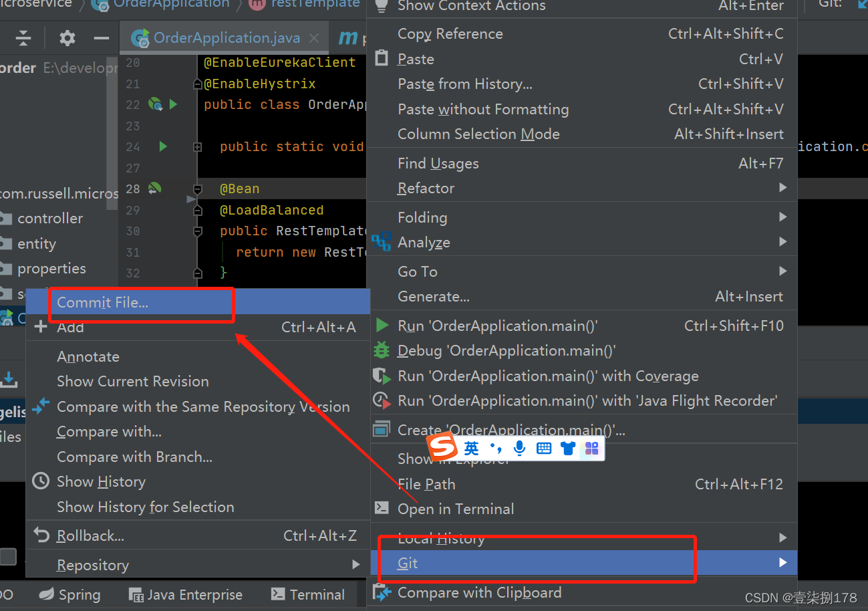868x611 pixels.
Task: Open the Java Enterprise tool window tab
Action: pyautogui.click(x=185, y=594)
